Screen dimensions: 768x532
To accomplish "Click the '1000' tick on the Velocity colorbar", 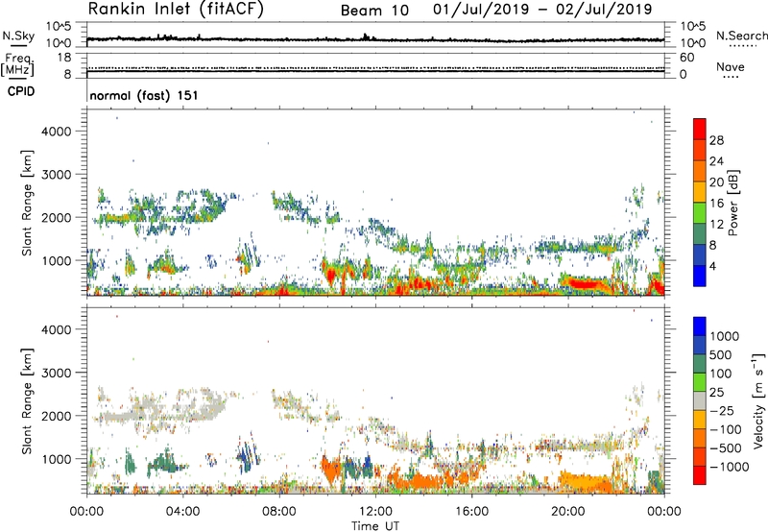I will (725, 336).
